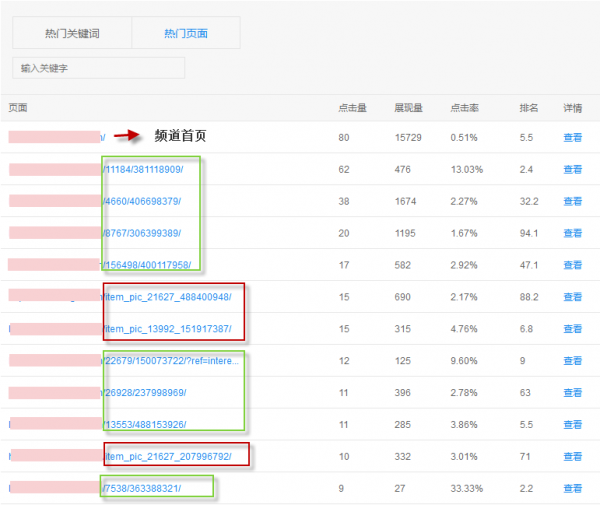This screenshot has height=505, width=600.
Task: Switch to the 热门关键词 tab
Action: (x=71, y=33)
